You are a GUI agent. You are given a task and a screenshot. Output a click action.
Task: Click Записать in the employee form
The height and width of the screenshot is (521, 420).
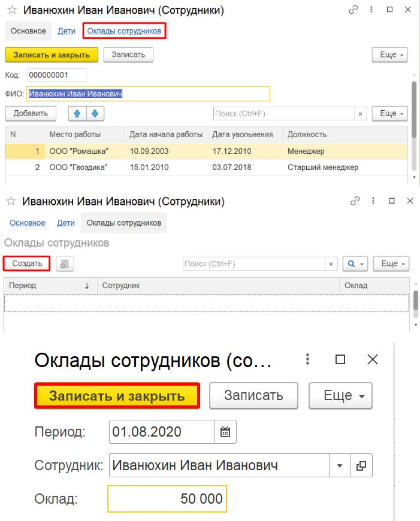128,55
